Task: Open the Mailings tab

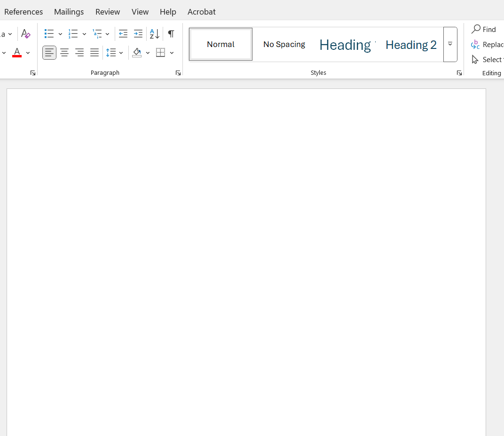Action: pyautogui.click(x=69, y=12)
